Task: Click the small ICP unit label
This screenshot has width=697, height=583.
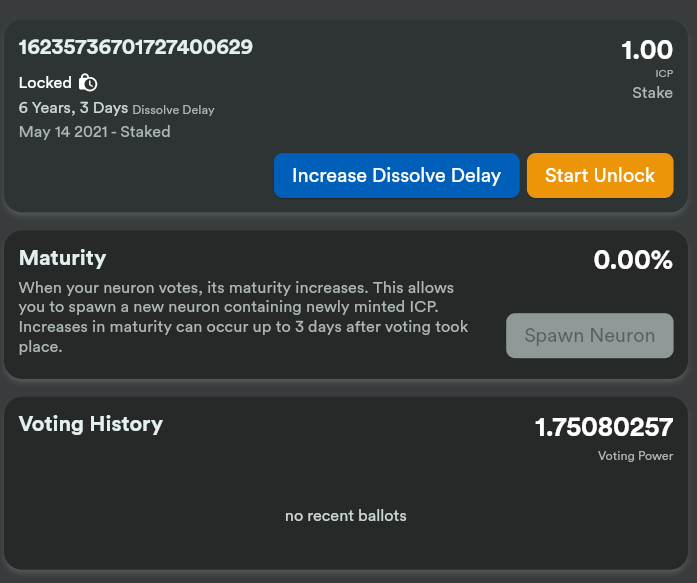Action: coord(664,73)
